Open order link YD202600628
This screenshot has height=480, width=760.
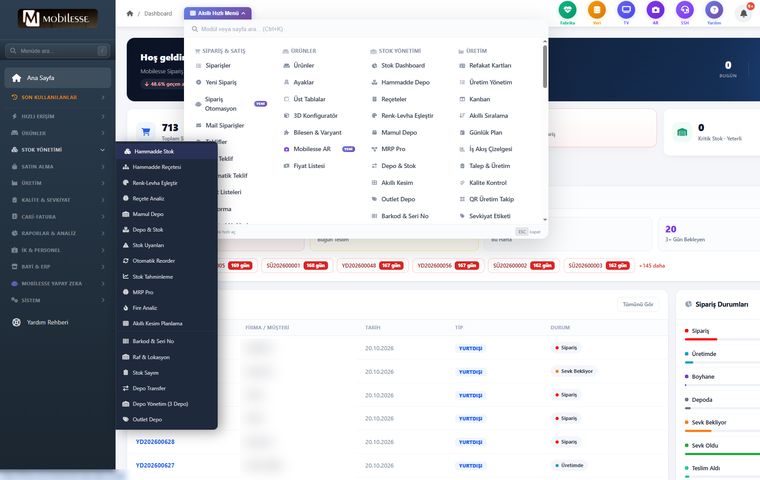[155, 442]
